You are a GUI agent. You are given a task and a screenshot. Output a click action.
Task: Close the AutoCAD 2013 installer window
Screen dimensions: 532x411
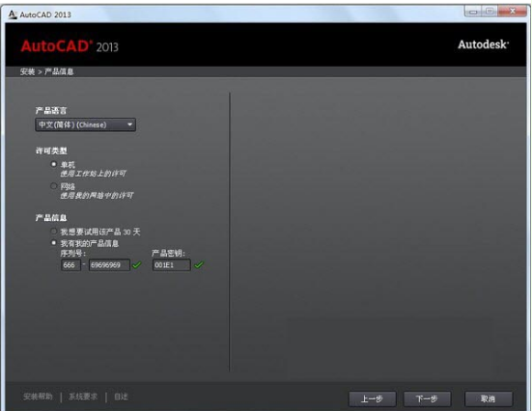513,12
